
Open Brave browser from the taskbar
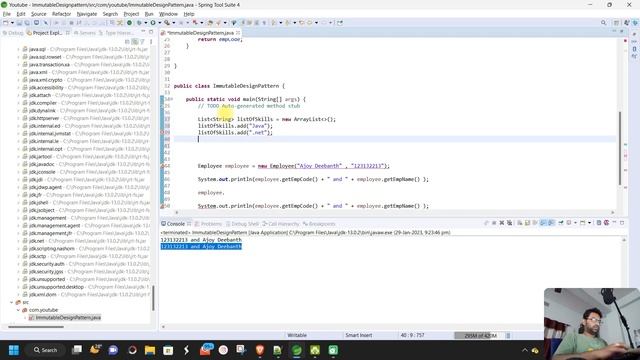260,350
